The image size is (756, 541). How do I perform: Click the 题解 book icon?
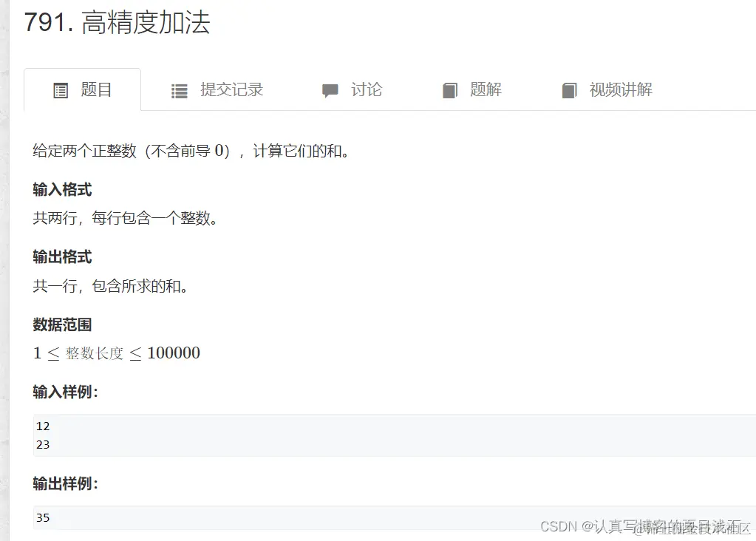pyautogui.click(x=450, y=91)
